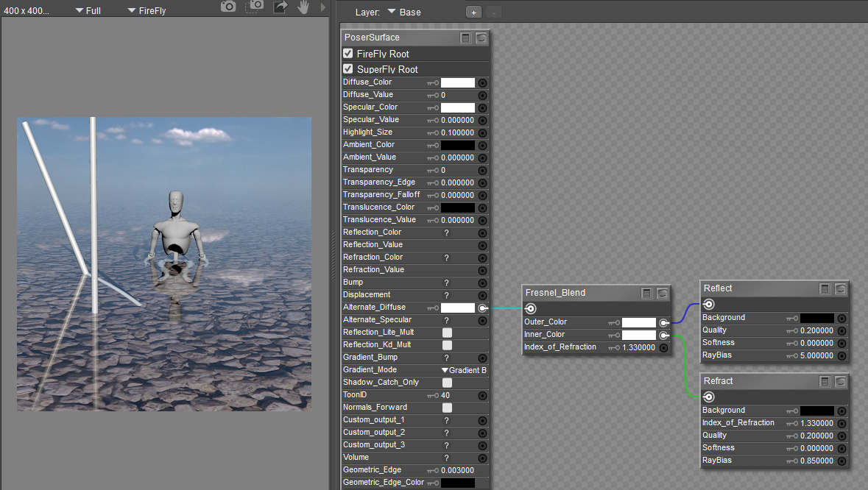Click the Refract node preview eye icon
Screen dimensions: 868x490
coord(840,381)
